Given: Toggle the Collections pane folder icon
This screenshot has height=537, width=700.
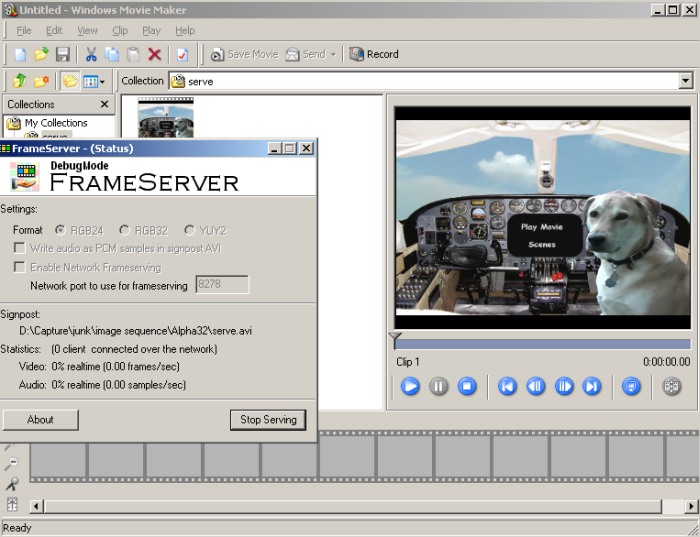Looking at the screenshot, I should (70, 81).
